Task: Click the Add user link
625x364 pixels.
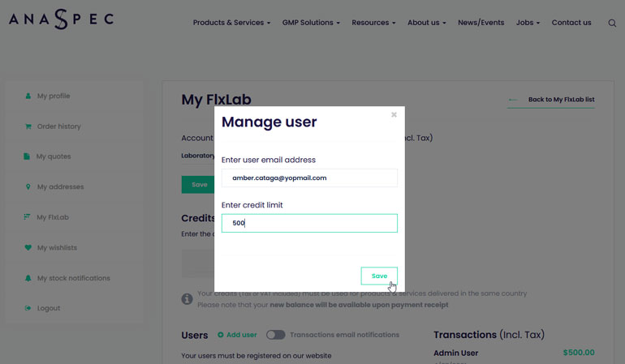Action: [237, 335]
